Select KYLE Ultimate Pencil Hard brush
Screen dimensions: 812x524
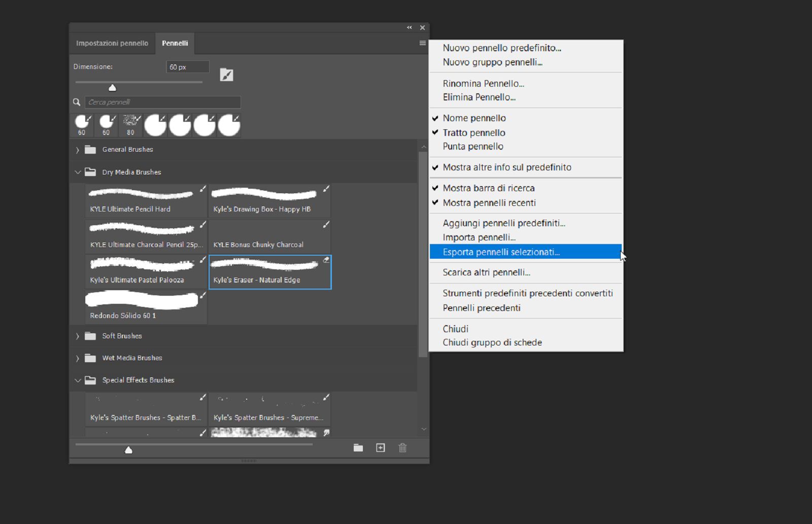(146, 200)
